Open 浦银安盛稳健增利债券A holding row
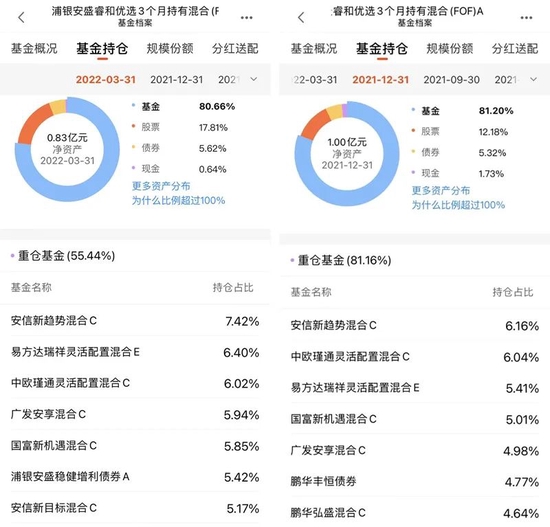 coord(135,476)
